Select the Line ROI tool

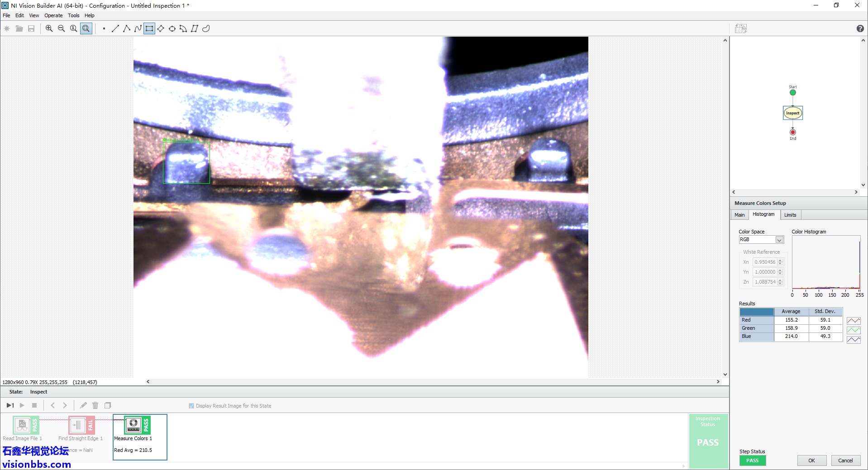(115, 28)
